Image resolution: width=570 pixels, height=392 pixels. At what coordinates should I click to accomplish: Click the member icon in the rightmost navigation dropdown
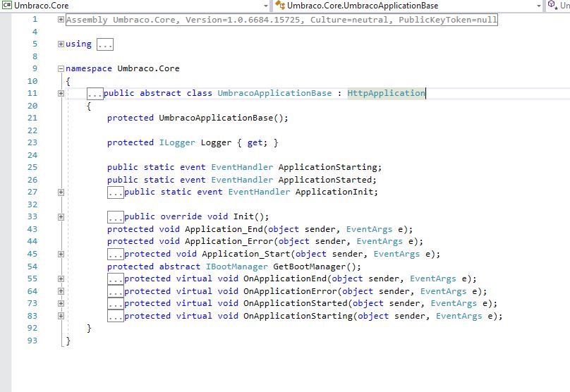[553, 5]
